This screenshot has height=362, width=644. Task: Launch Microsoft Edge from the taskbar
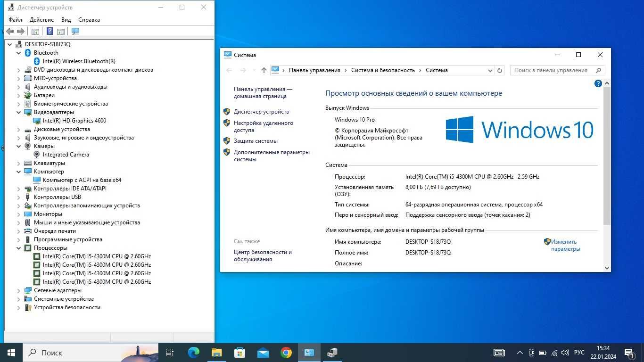coord(193,353)
